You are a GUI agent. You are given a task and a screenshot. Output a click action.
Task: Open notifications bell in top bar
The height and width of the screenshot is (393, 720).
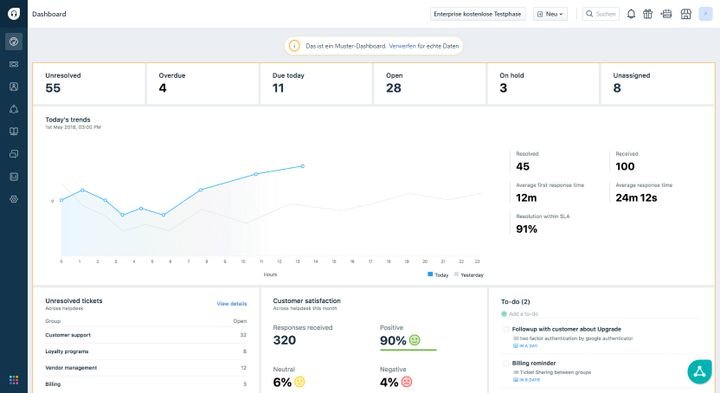(x=631, y=14)
